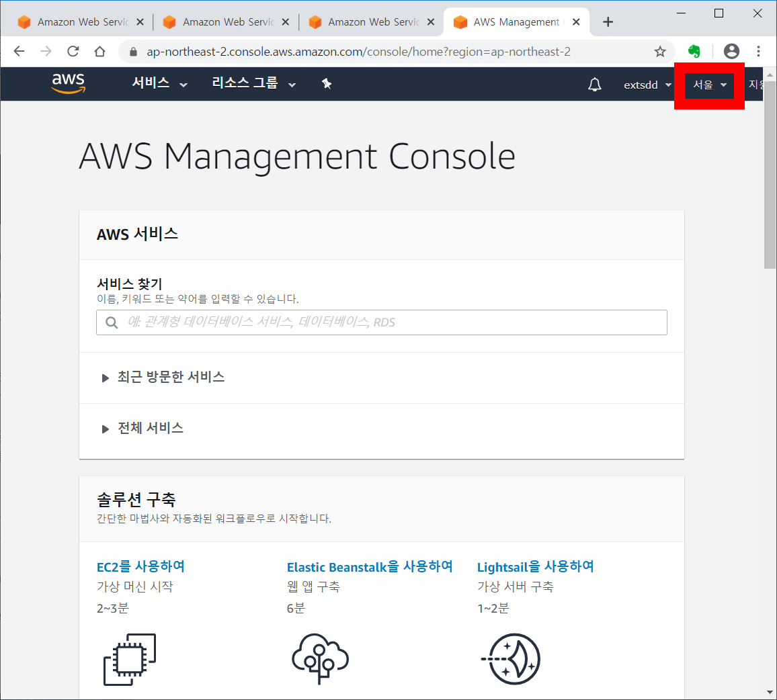This screenshot has width=777, height=700.
Task: Click the Lightsail compass icon
Action: 511,660
